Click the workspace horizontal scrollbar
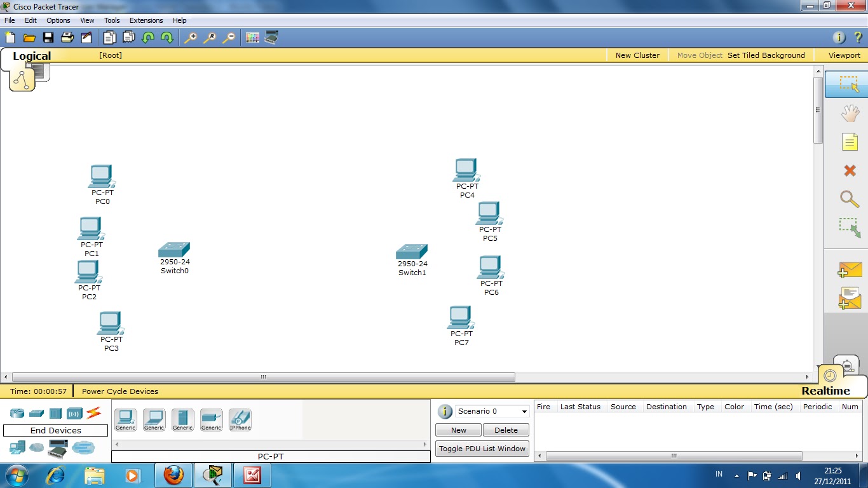The image size is (868, 488). pos(264,377)
